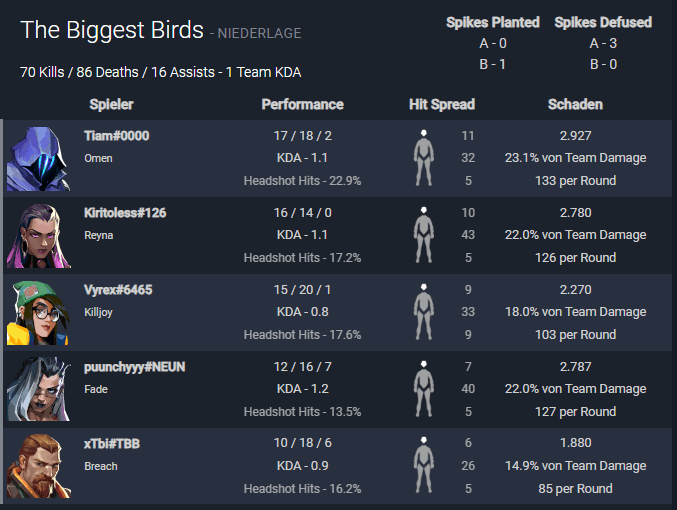Click xTbi#TBB hit spread body icon

click(424, 466)
